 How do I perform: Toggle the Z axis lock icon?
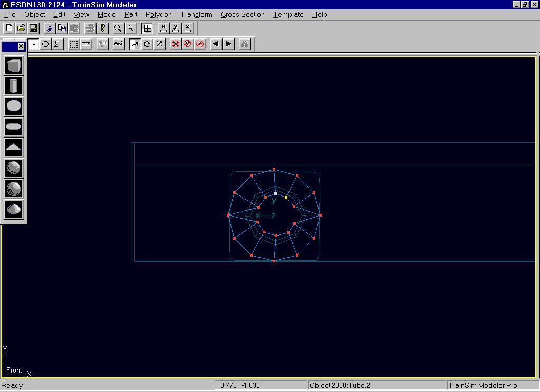pos(200,44)
